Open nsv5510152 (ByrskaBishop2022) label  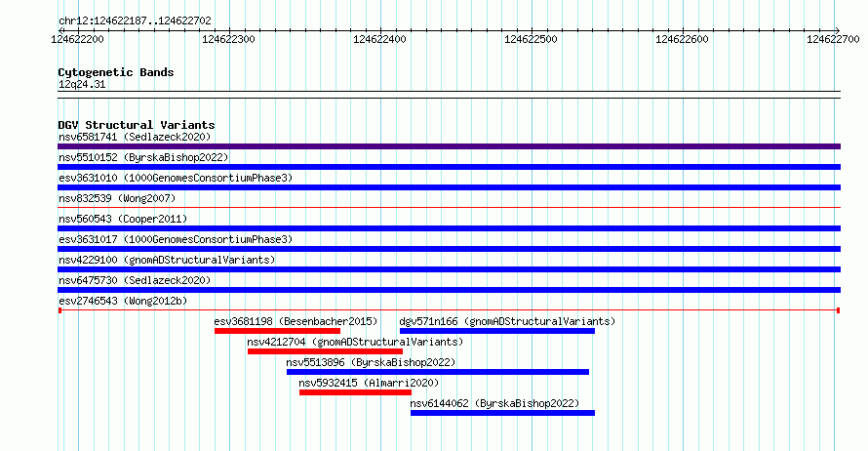(x=143, y=157)
